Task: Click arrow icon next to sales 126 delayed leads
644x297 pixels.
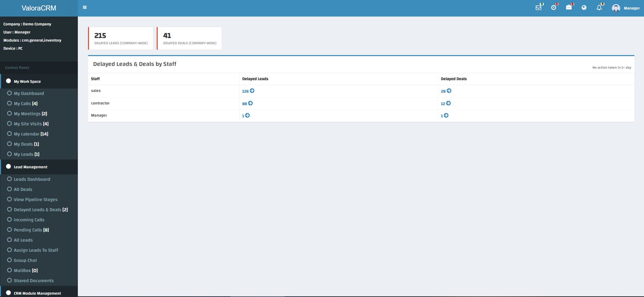Action: pyautogui.click(x=252, y=91)
